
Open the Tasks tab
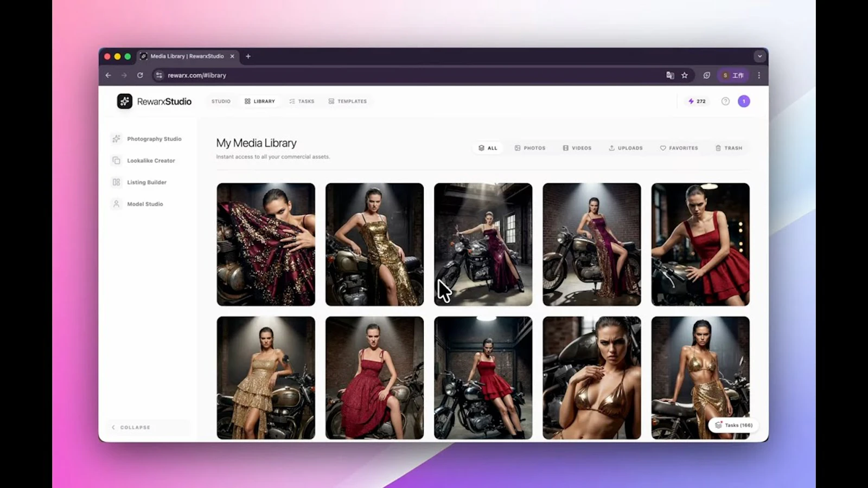(302, 101)
